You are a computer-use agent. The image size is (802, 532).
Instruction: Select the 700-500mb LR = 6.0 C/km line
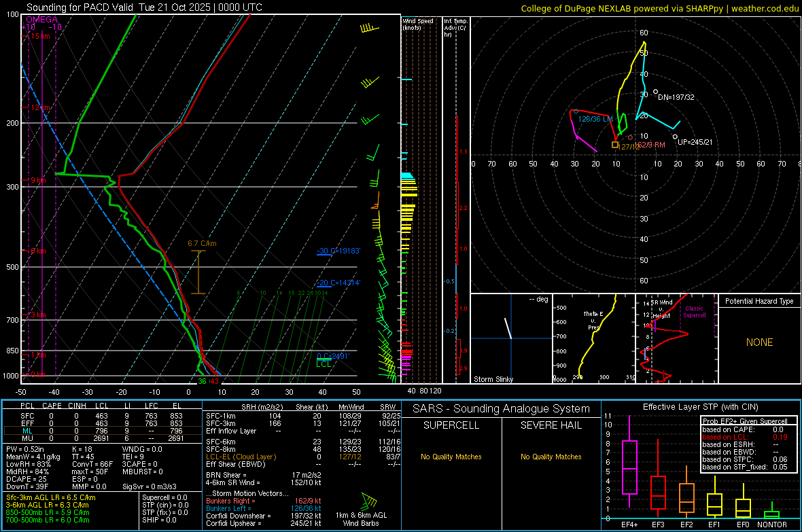tap(48, 520)
